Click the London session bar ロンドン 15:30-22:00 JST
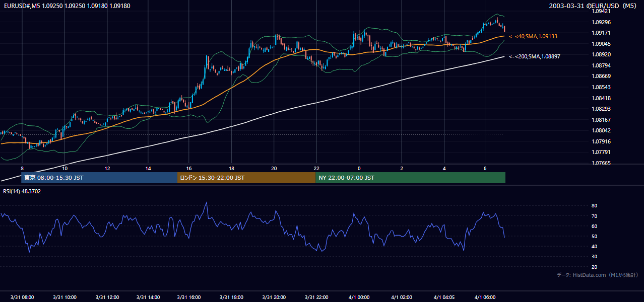Viewport: 644px width, 302px height. pyautogui.click(x=246, y=178)
